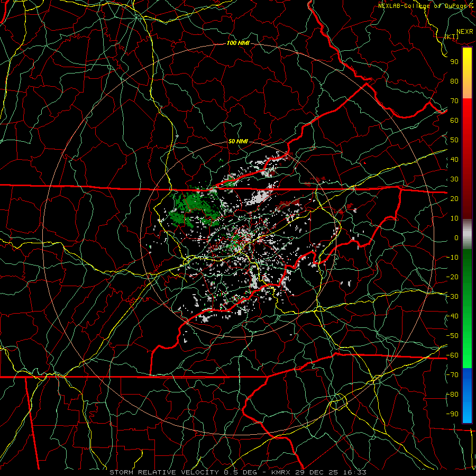This screenshot has height=476, width=476.
Task: Click the "-40" velocity scale label
Action: (452, 316)
